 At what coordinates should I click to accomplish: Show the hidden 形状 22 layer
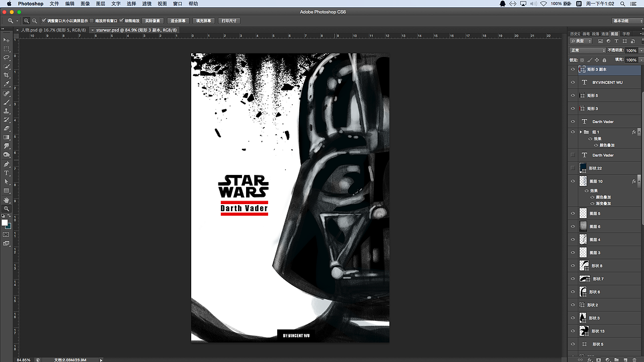click(573, 168)
